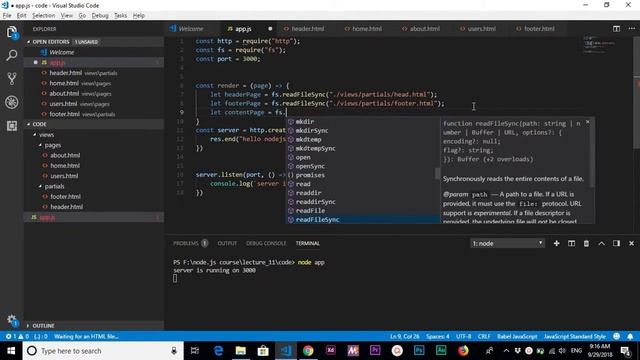Open Google Chrome from taskbar
640x360 pixels.
(x=308, y=351)
